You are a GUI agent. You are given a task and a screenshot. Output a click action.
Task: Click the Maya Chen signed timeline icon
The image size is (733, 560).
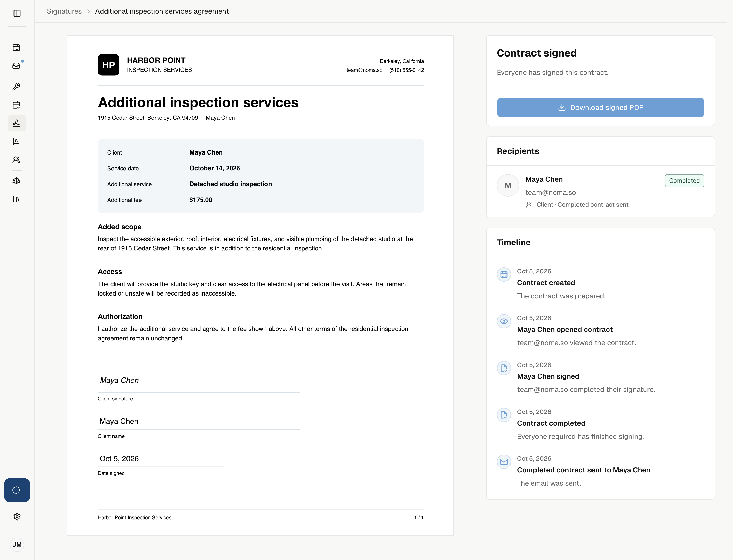504,368
